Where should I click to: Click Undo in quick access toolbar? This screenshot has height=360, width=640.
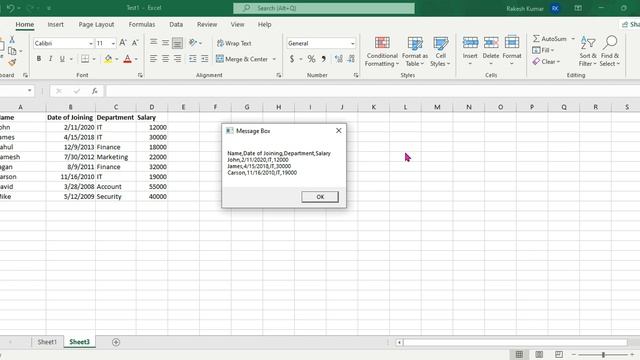11,8
